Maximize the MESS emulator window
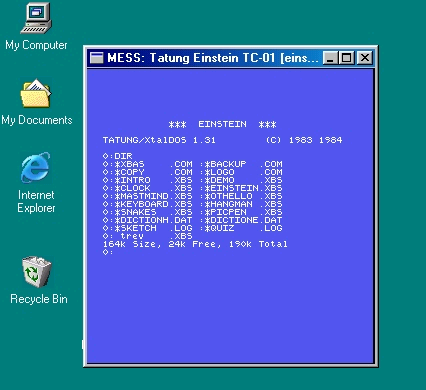 tap(346, 58)
